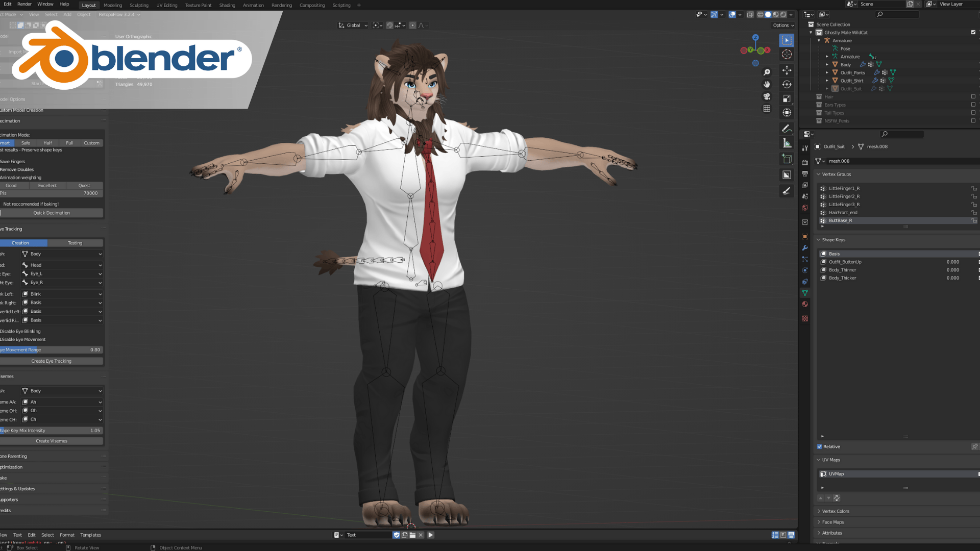Open the viewport Options dropdown
Image resolution: width=980 pixels, height=551 pixels.
783,26
